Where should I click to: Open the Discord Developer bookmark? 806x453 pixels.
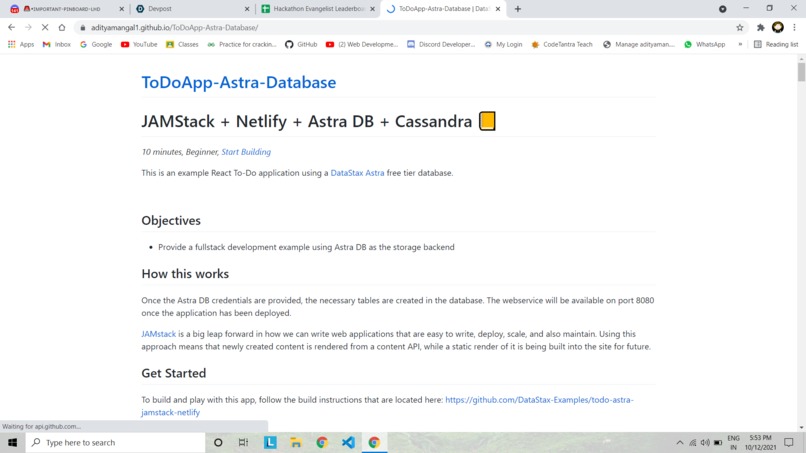point(441,45)
